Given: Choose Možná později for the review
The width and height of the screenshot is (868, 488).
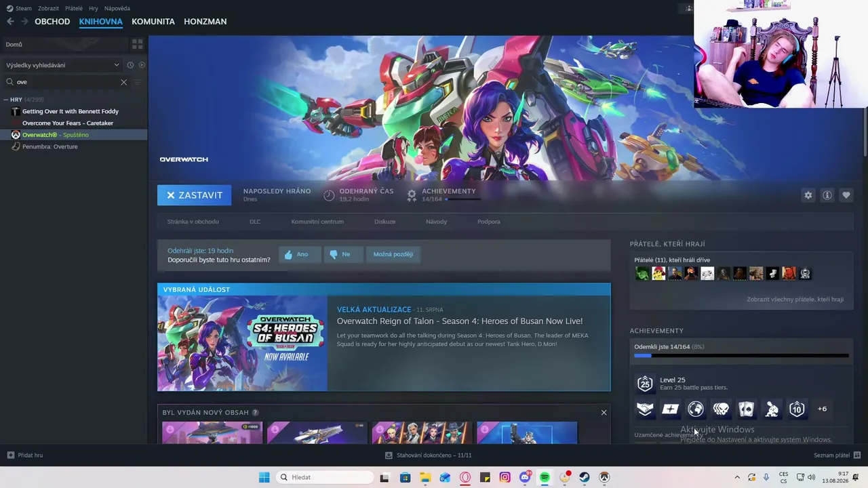Looking at the screenshot, I should click(393, 254).
